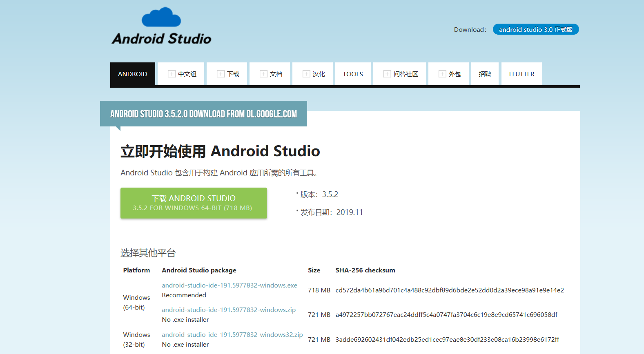The image size is (644, 354).
Task: Open the 问答社区 menu label
Action: (406, 74)
